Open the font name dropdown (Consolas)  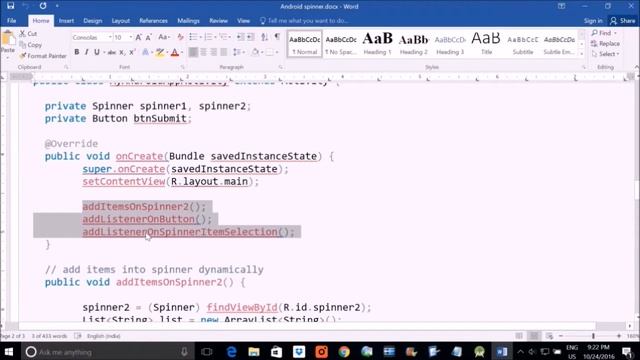(110, 38)
